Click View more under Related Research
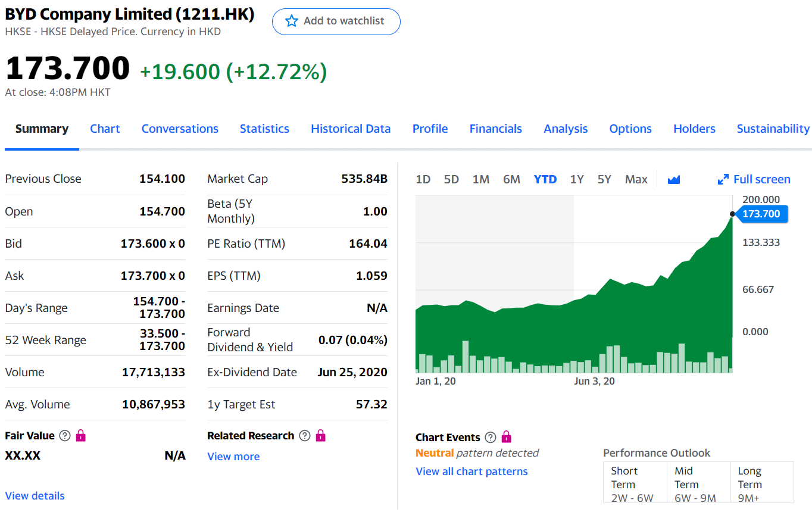The height and width of the screenshot is (512, 812). 233,457
